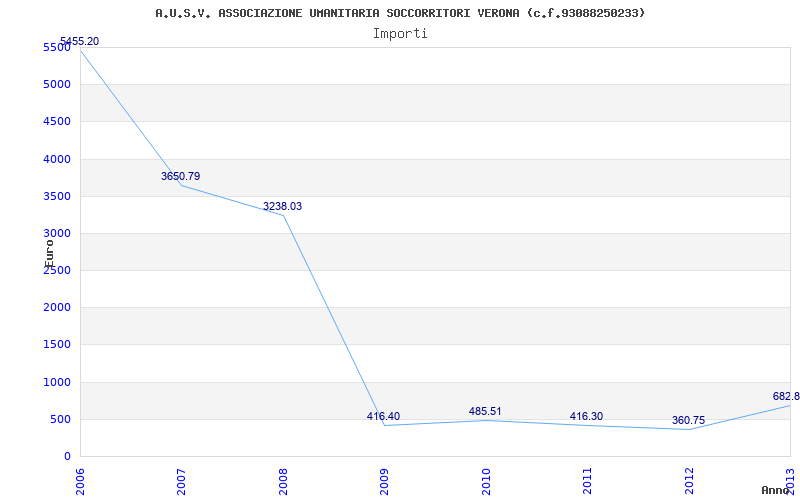The image size is (800, 500).
Task: Click the 3000 y-axis value
Action: click(57, 233)
